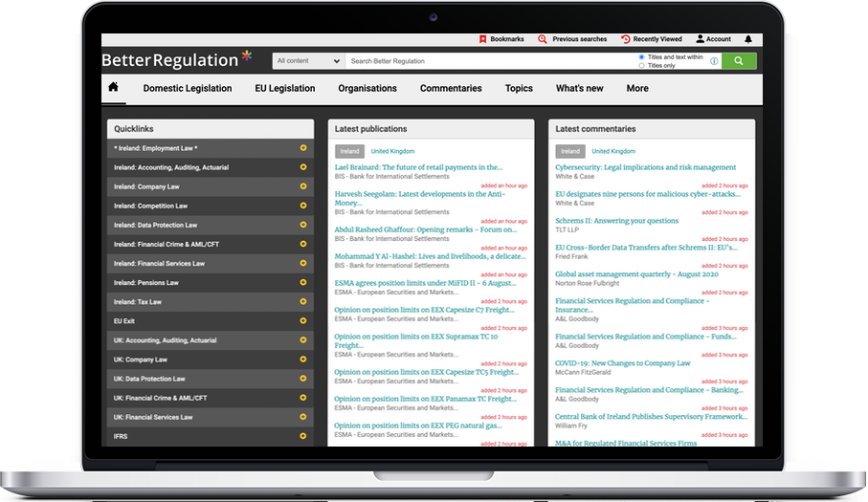The image size is (868, 502).
Task: Click the Previous searches magnifier icon
Action: pyautogui.click(x=543, y=39)
